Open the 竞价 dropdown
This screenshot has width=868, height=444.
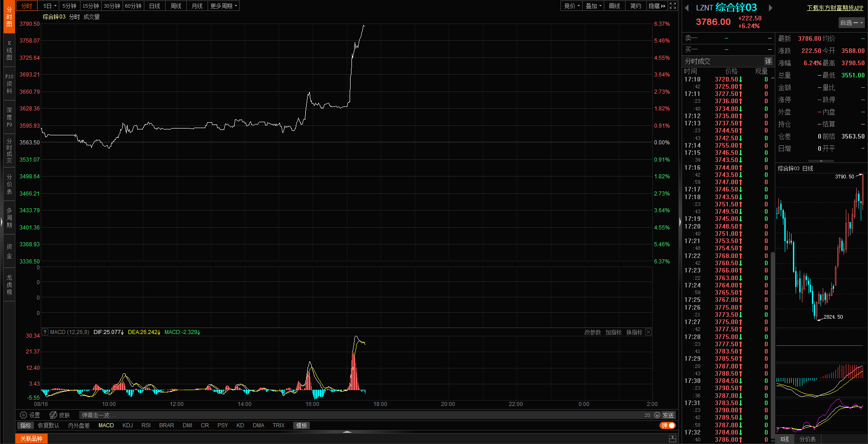coord(572,6)
